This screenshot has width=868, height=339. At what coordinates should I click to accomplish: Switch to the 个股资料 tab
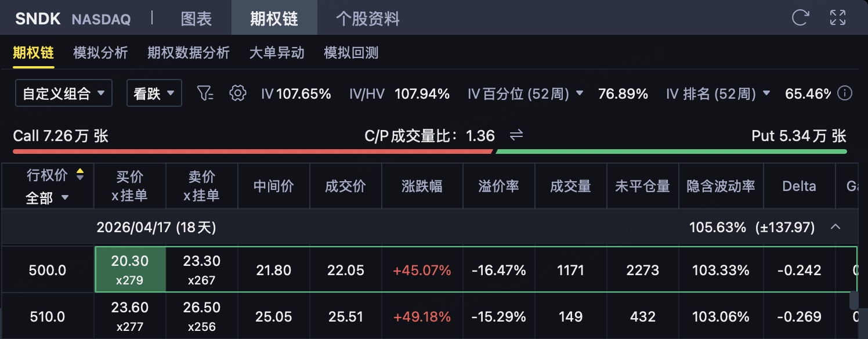pos(368,19)
